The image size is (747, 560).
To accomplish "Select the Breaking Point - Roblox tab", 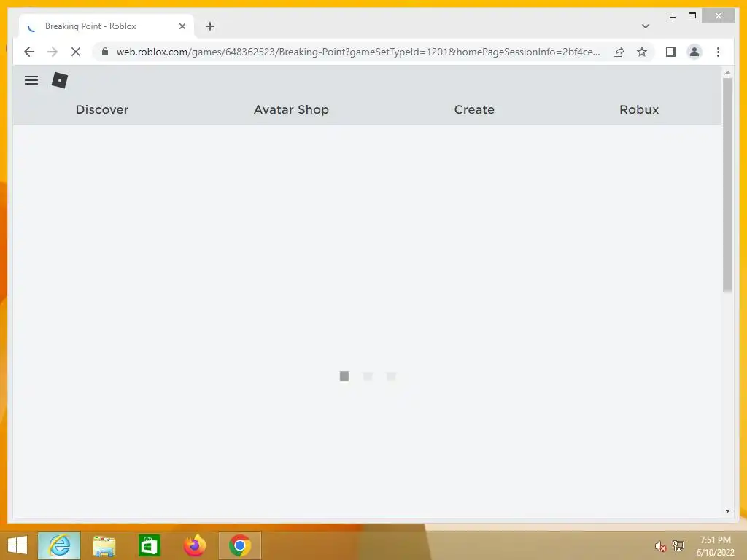I will point(107,26).
